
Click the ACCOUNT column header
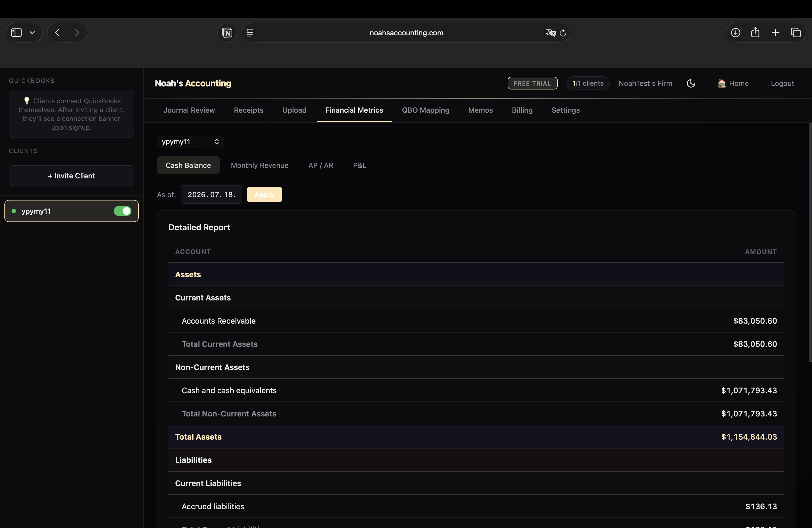tap(193, 252)
